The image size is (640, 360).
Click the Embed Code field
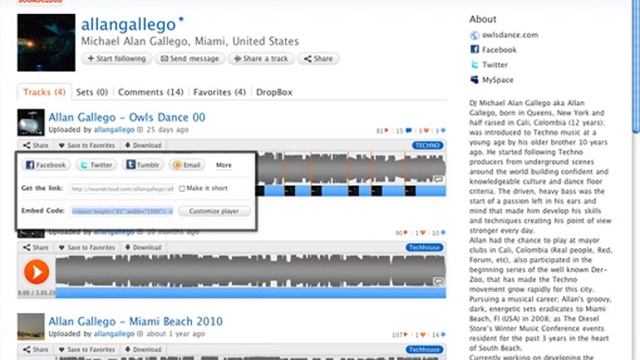coord(122,211)
